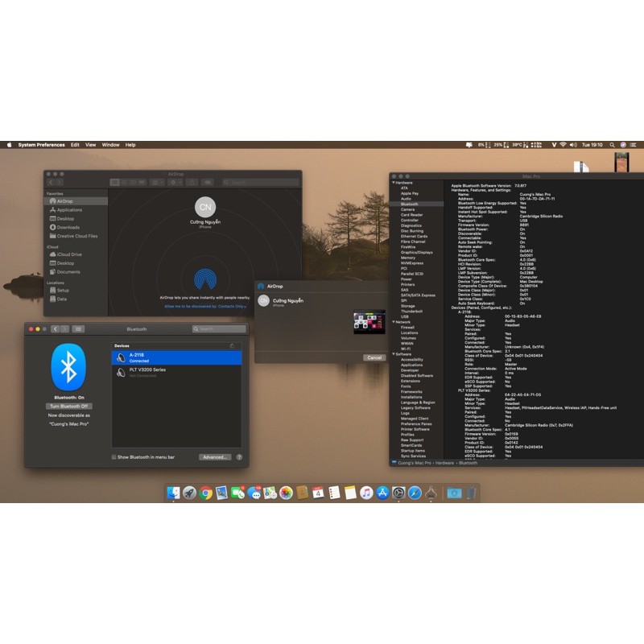Turn Bluetooth Off
This screenshot has width=644, height=644.
(x=68, y=407)
